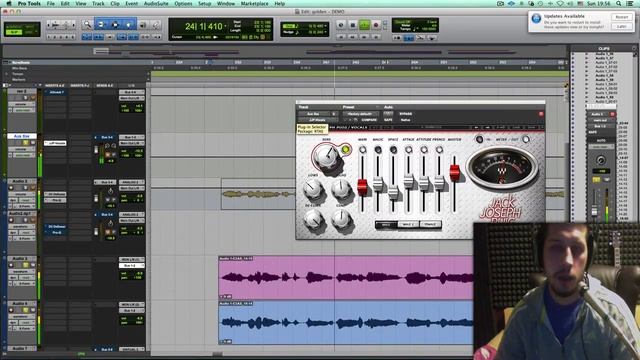This screenshot has width=640, height=360.
Task: Toggle automation SAFE in plug-in header
Action: [388, 120]
